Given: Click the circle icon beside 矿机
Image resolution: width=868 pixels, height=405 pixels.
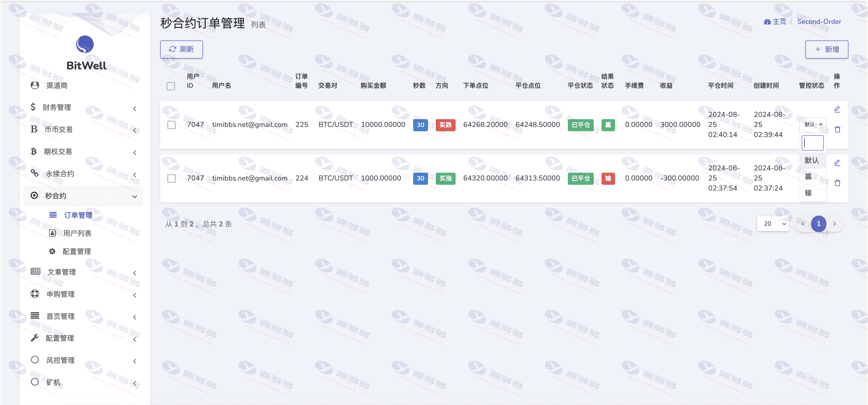Looking at the screenshot, I should 35,382.
